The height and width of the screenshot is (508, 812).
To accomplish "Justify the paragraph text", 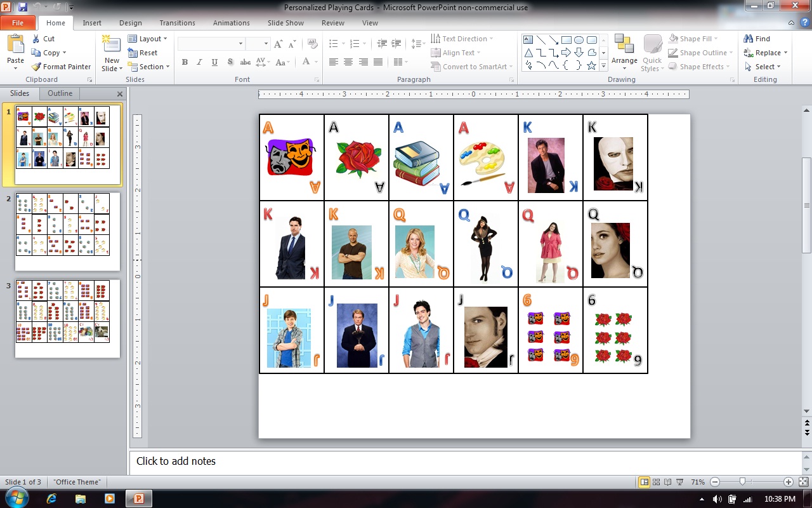I will 379,62.
